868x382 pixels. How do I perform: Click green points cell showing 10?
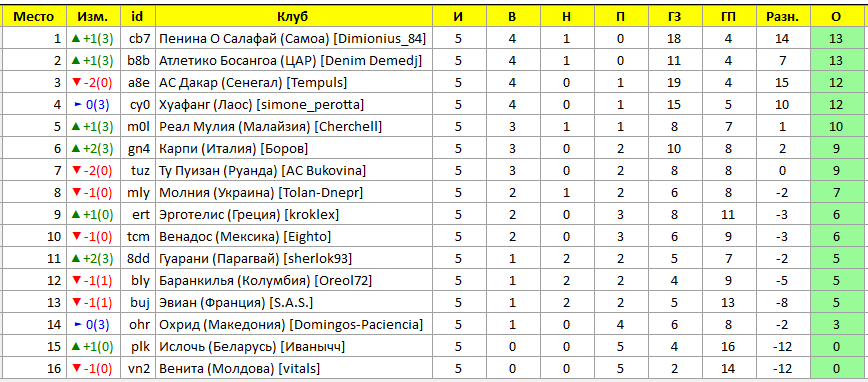[836, 127]
